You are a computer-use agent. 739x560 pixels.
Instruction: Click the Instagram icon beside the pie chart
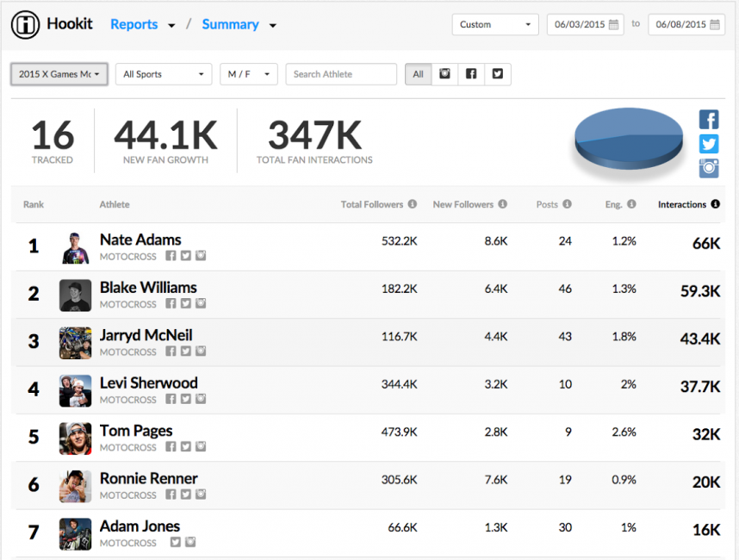(x=709, y=169)
